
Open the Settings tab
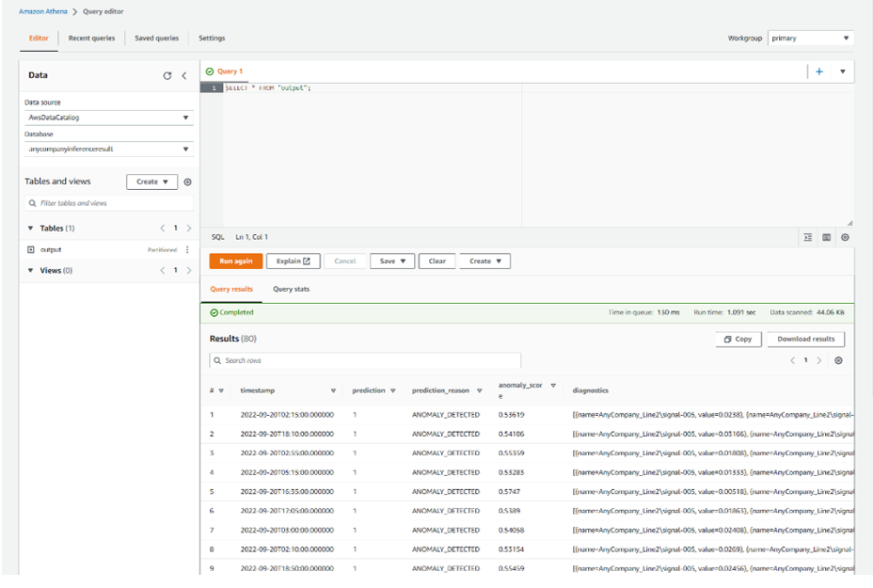click(212, 39)
